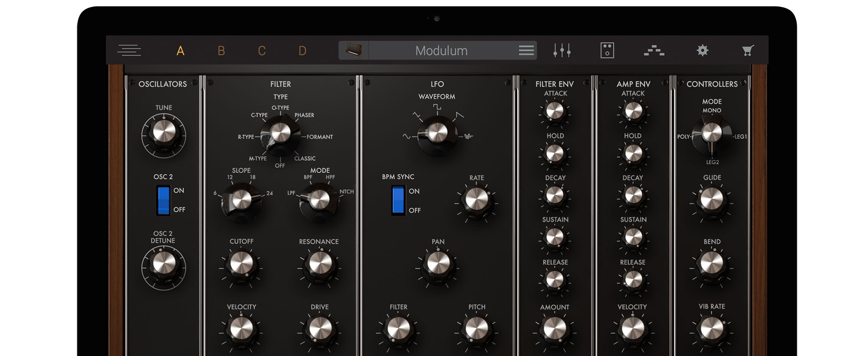Click the Filter Env DECAY knob

click(x=555, y=196)
